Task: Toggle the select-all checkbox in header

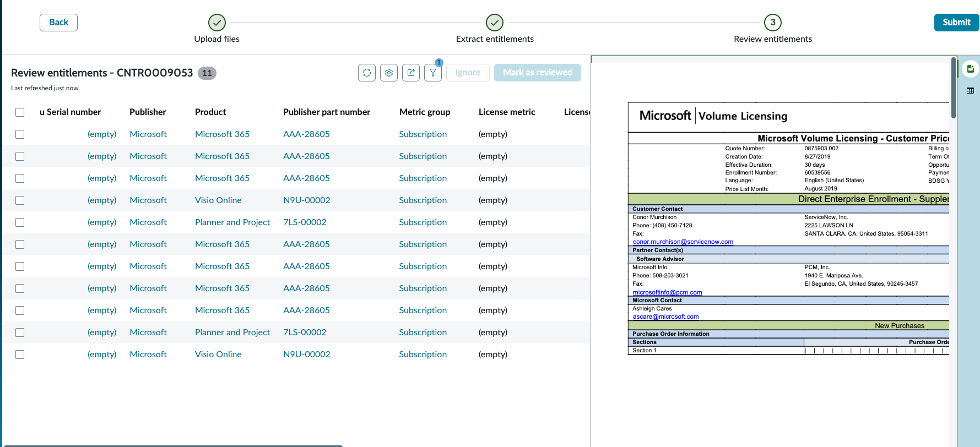Action: click(20, 112)
